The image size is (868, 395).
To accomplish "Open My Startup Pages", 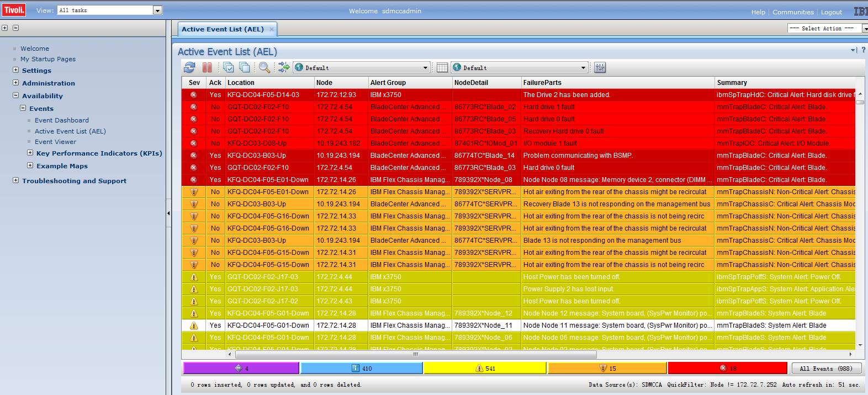I will tap(48, 59).
